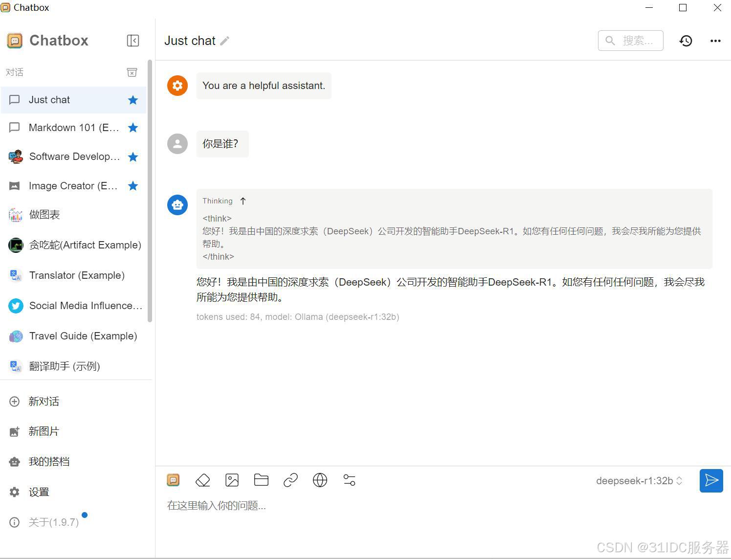Toggle the web browsing globe icon
The height and width of the screenshot is (560, 731).
point(320,480)
